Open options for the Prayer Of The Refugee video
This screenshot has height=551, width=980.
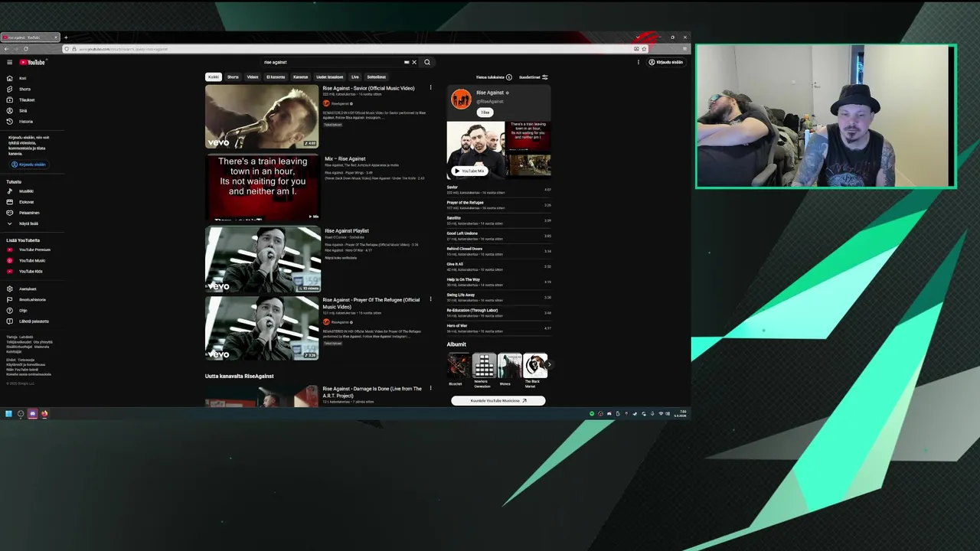tap(430, 300)
